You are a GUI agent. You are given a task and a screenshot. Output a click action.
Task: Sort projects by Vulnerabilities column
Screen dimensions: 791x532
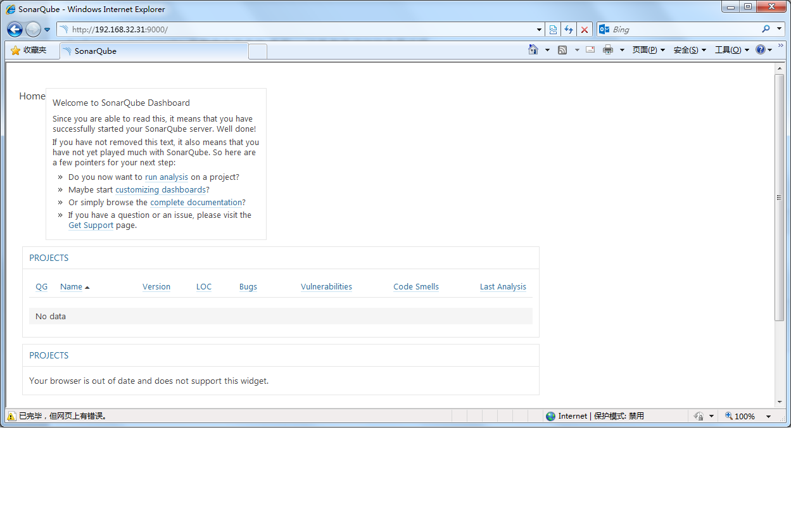point(326,287)
